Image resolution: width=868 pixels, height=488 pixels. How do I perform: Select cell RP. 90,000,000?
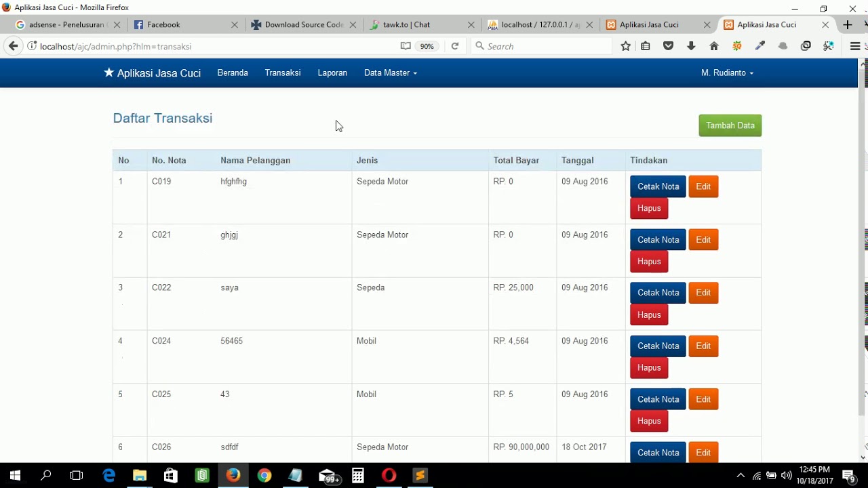pyautogui.click(x=521, y=447)
